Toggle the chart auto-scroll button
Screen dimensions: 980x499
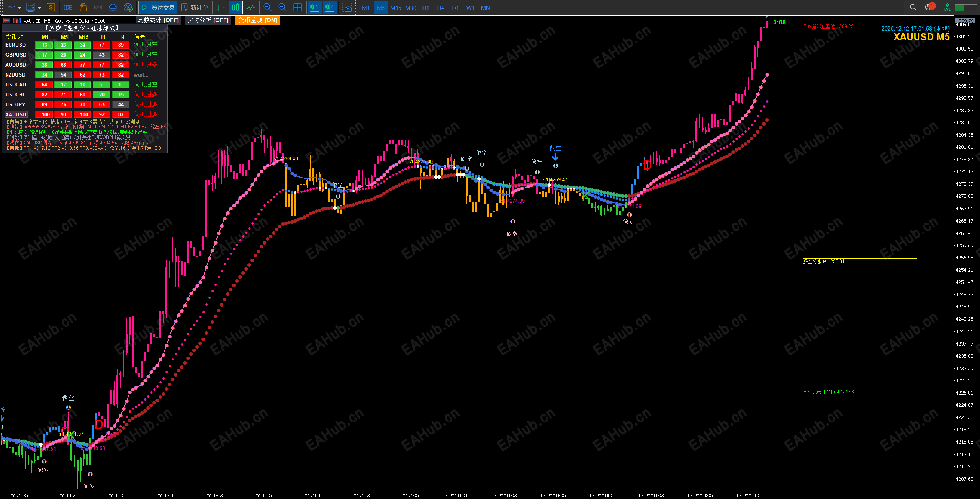(315, 8)
